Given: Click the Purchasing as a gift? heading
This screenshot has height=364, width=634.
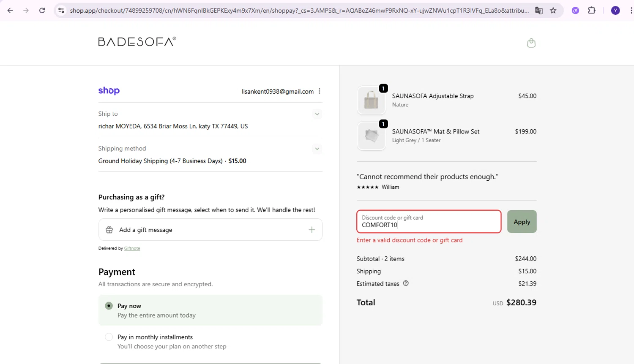Looking at the screenshot, I should point(131,197).
